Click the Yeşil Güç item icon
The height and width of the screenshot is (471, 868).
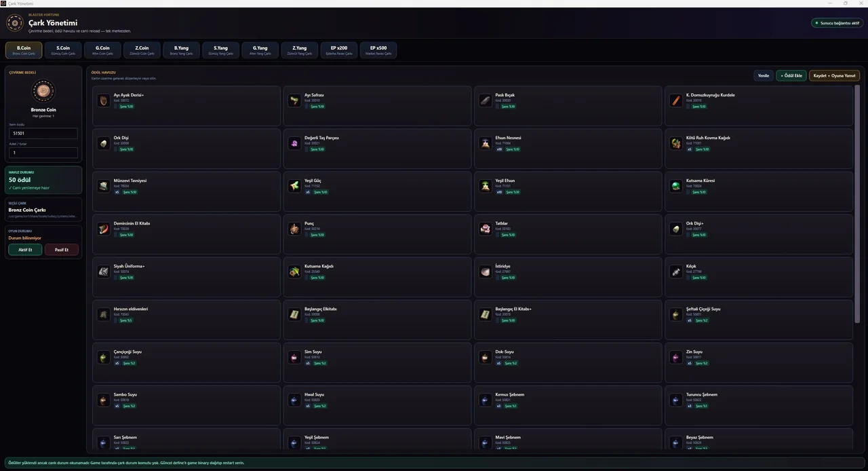point(294,186)
